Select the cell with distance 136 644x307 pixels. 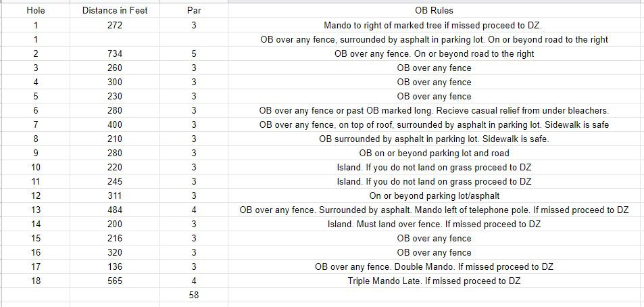coord(115,266)
